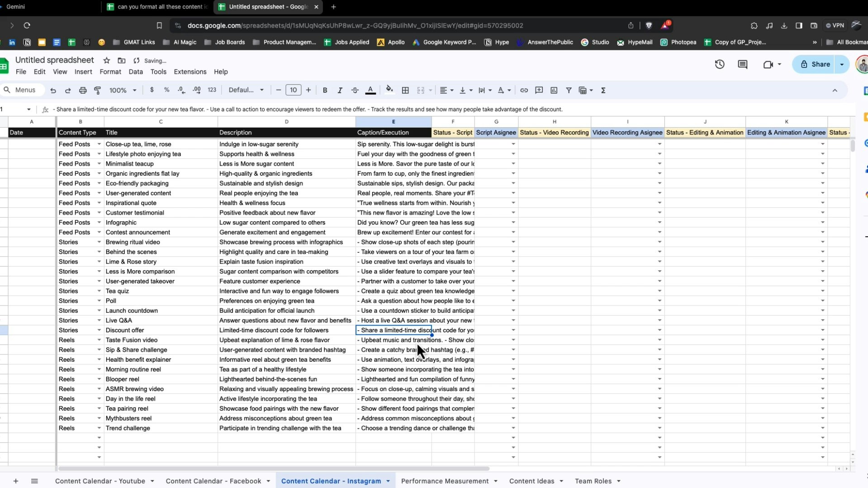This screenshot has width=868, height=488.
Task: Toggle italic formatting
Action: [340, 90]
